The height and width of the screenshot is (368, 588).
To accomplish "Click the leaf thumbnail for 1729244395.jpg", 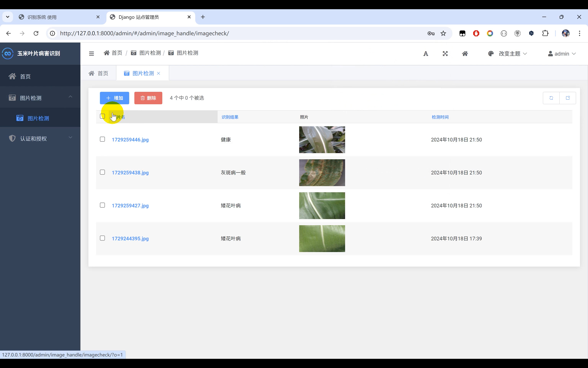I will pyautogui.click(x=322, y=238).
